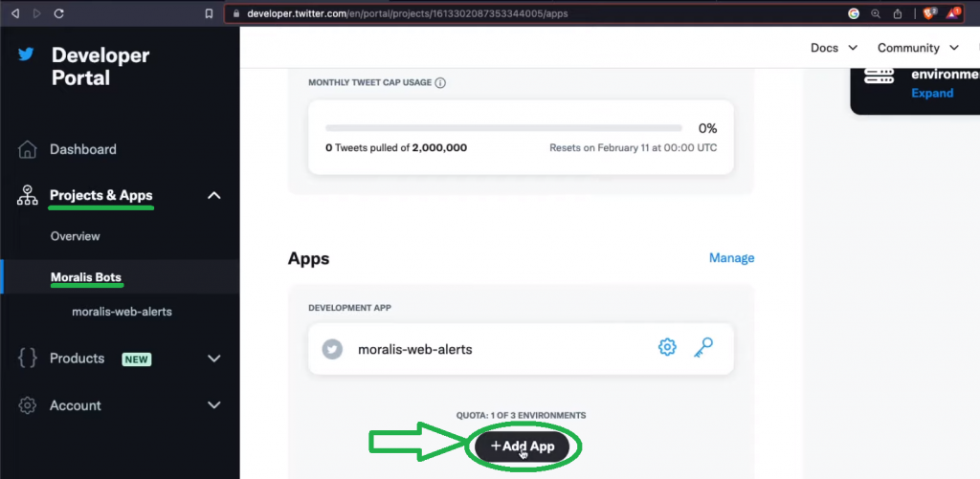Screen dimensions: 980x479
Task: Click the 'Resets on February 11' text
Action: click(x=634, y=148)
